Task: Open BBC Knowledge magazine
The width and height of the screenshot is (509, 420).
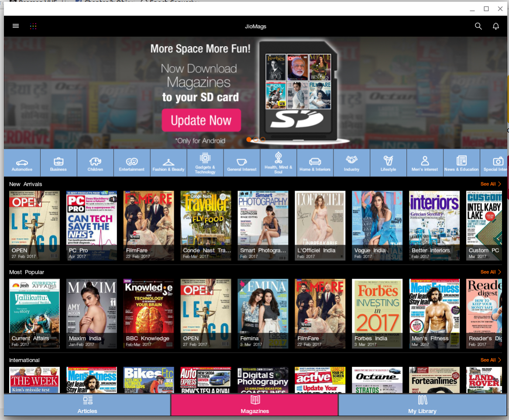Action: click(149, 314)
